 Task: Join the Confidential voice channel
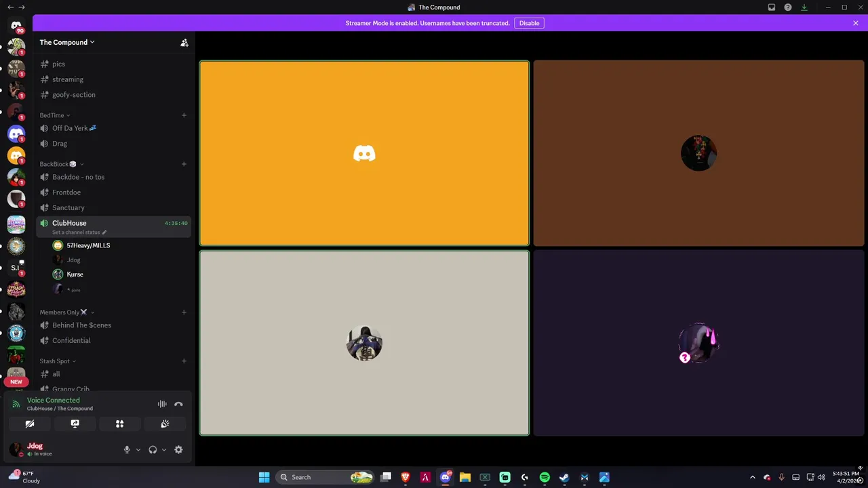pyautogui.click(x=113, y=340)
